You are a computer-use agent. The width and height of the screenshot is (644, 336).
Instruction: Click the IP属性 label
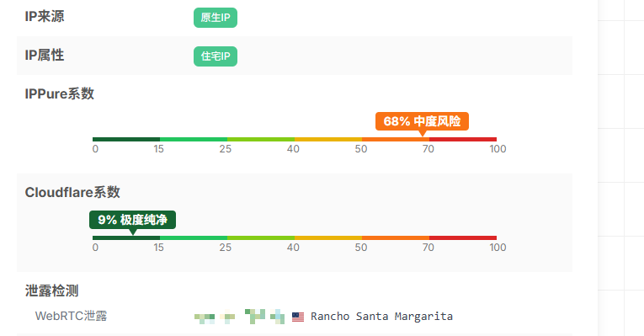(x=45, y=56)
